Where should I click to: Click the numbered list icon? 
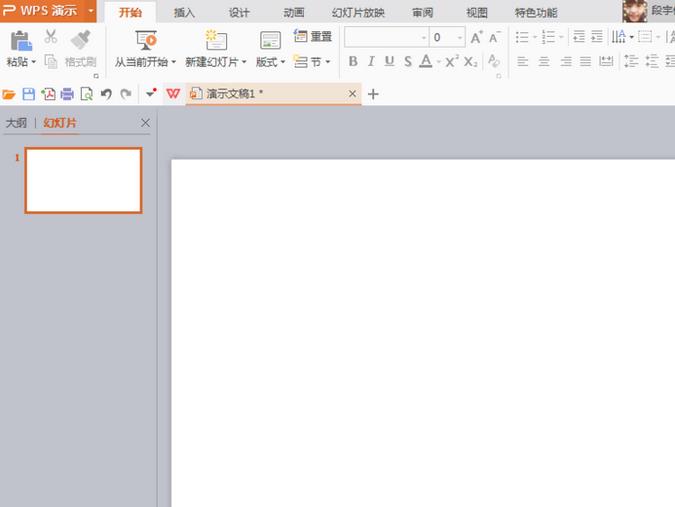click(548, 37)
